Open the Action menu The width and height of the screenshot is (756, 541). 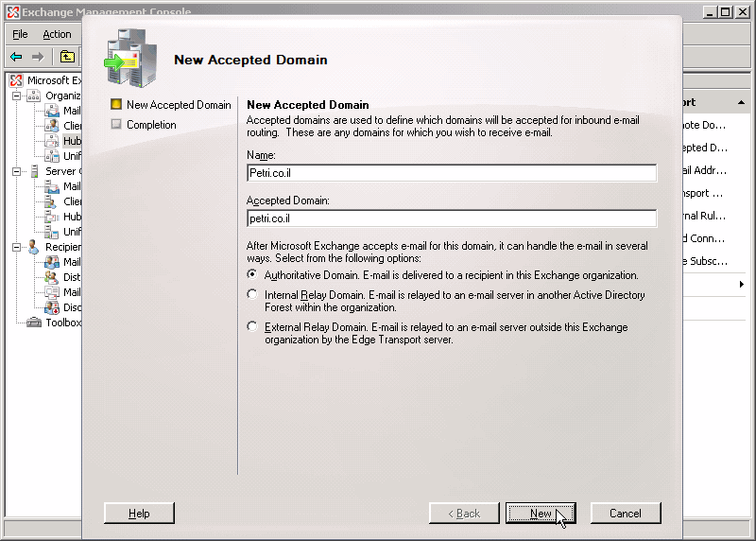57,34
